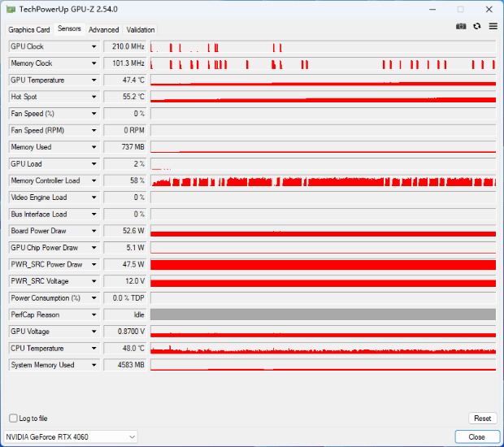
Task: Open the Memory Clock sensor dropdown
Action: (93, 63)
